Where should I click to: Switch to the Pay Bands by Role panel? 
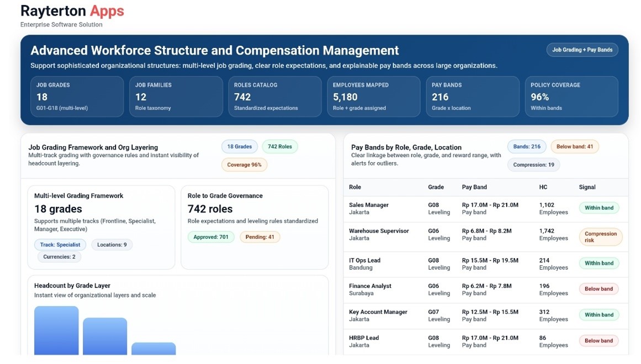406,147
